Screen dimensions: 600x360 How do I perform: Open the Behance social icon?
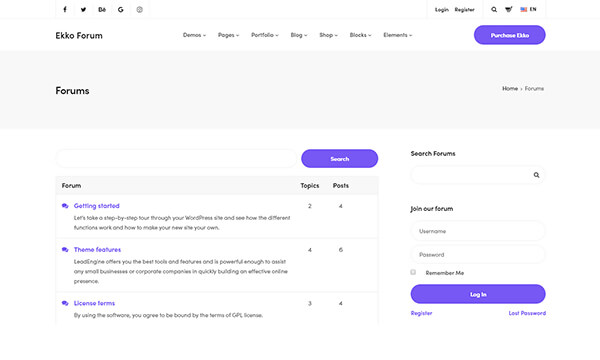[102, 10]
